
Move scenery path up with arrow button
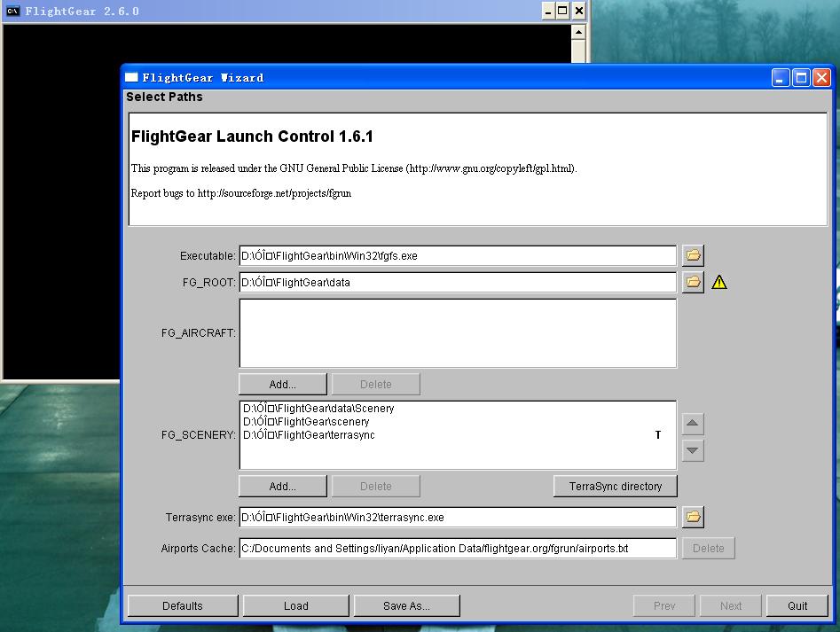coord(693,424)
